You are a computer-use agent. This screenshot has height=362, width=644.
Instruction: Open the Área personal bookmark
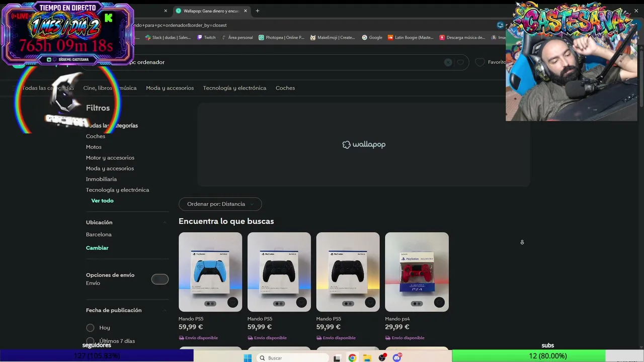pyautogui.click(x=236, y=37)
